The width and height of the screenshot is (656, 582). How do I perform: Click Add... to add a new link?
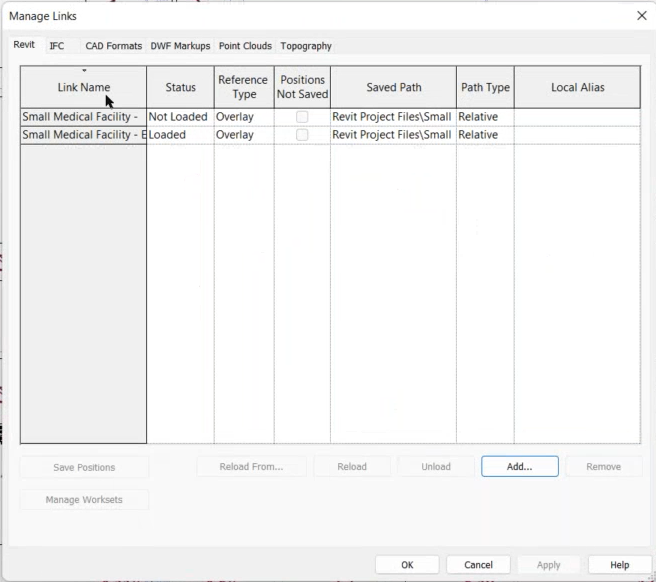(x=520, y=467)
